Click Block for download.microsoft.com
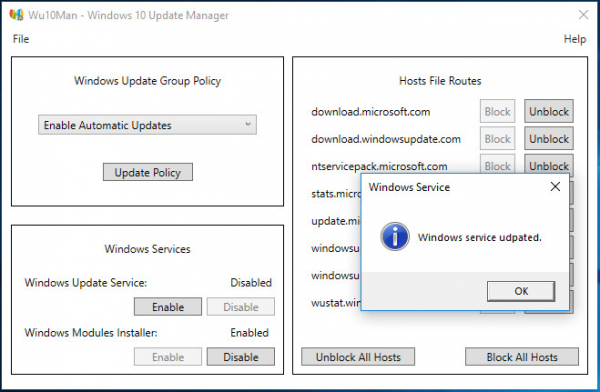This screenshot has width=600, height=392. 497,111
